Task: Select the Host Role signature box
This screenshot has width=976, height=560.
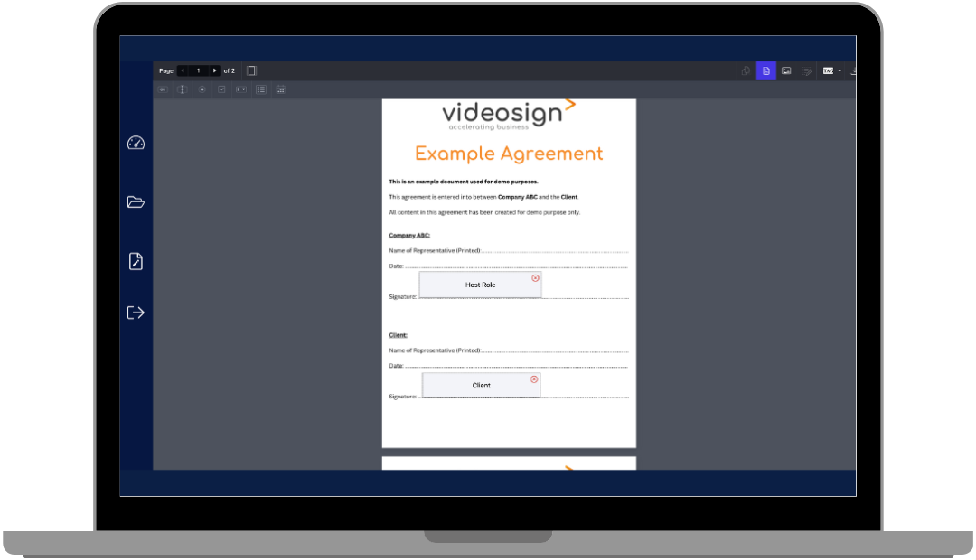Action: 480,285
